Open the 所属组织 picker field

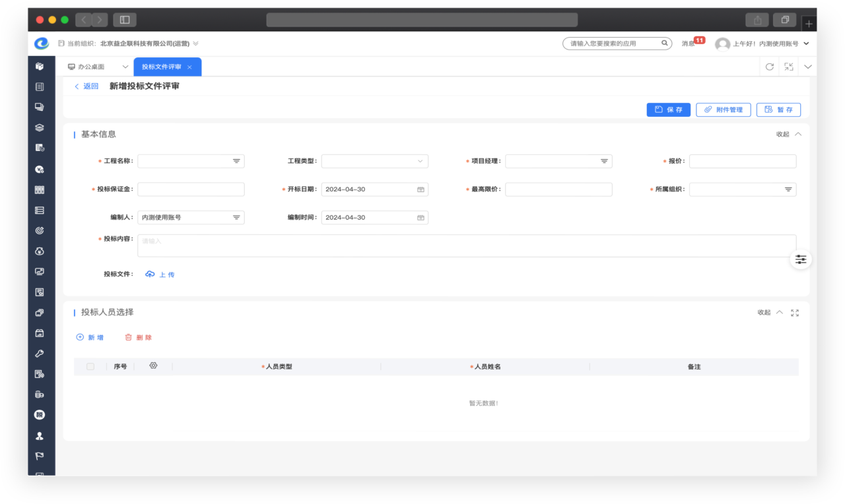[x=743, y=189]
